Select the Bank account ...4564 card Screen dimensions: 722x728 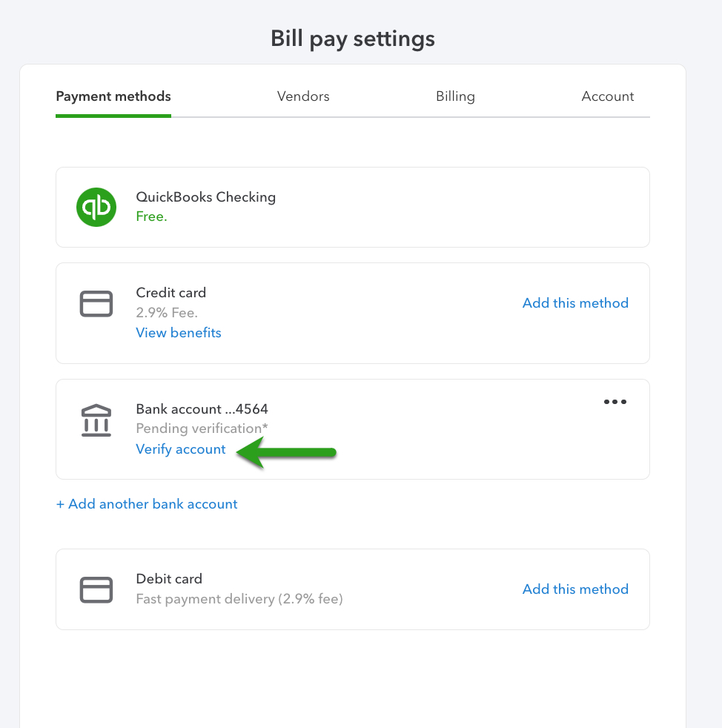[353, 428]
